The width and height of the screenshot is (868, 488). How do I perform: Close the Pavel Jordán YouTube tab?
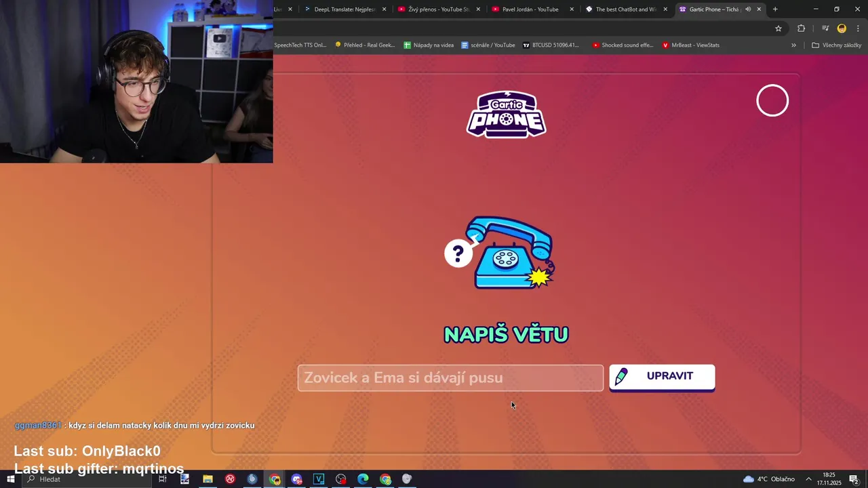click(x=572, y=9)
